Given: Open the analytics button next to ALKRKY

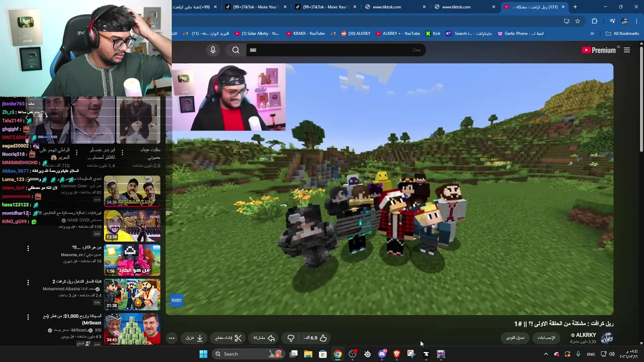Looking at the screenshot, I should [x=546, y=338].
